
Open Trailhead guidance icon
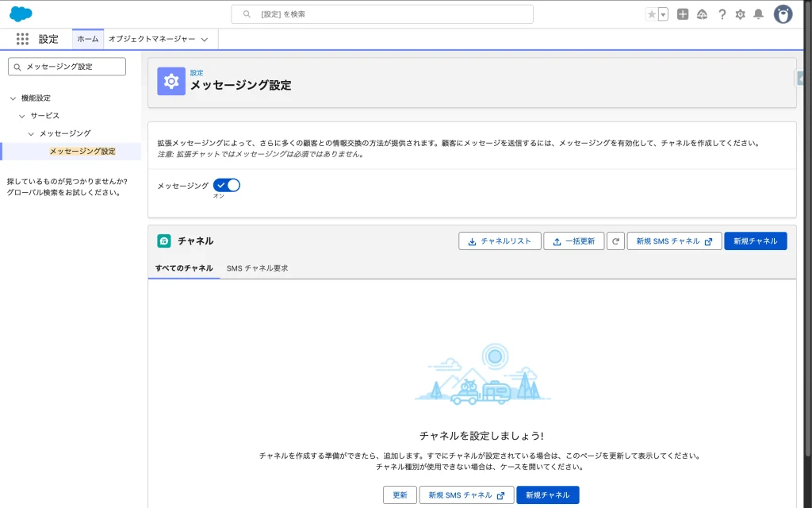coord(702,14)
